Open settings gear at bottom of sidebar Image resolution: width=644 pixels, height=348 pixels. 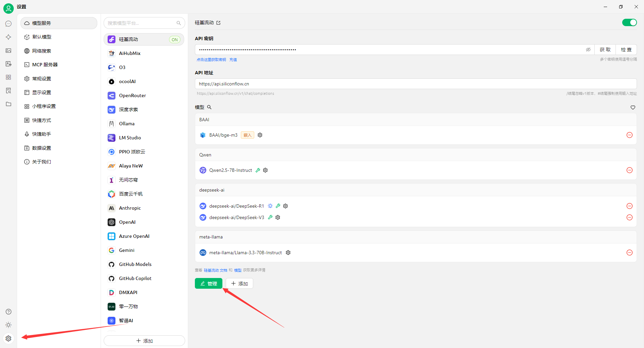click(x=8, y=338)
